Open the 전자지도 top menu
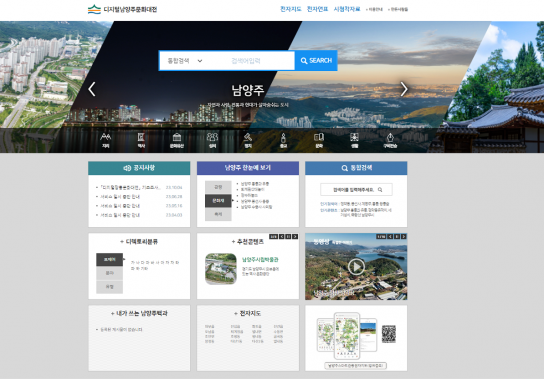Screen dimensions: 544x379 [291, 9]
